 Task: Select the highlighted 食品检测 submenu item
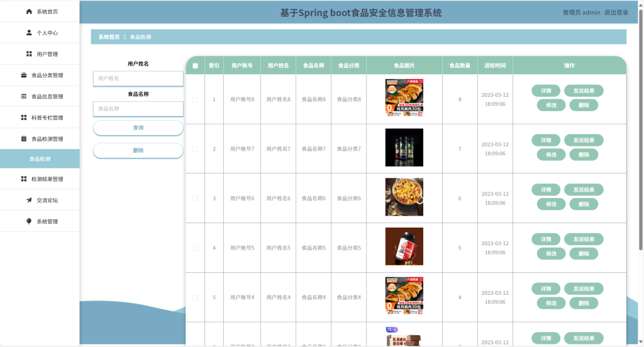pos(40,158)
